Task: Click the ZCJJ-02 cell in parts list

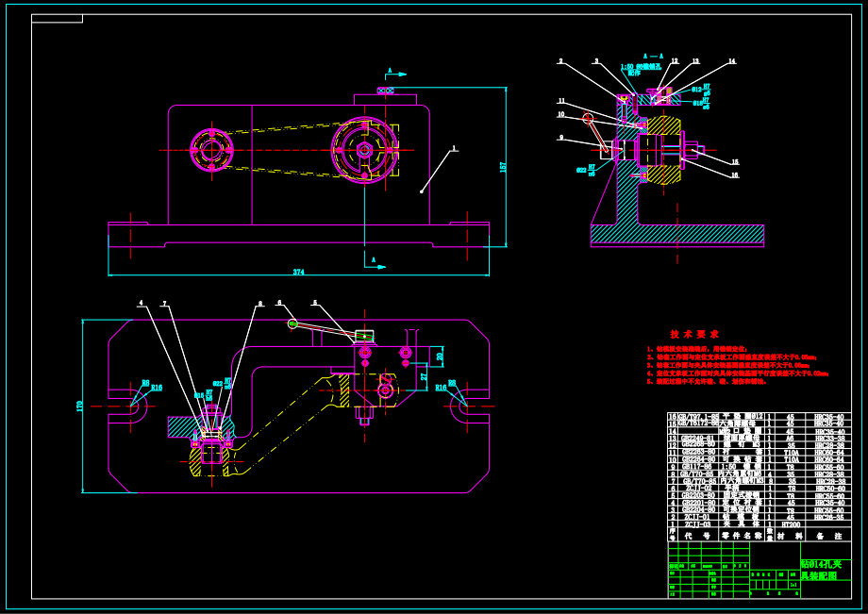Action: coord(698,488)
